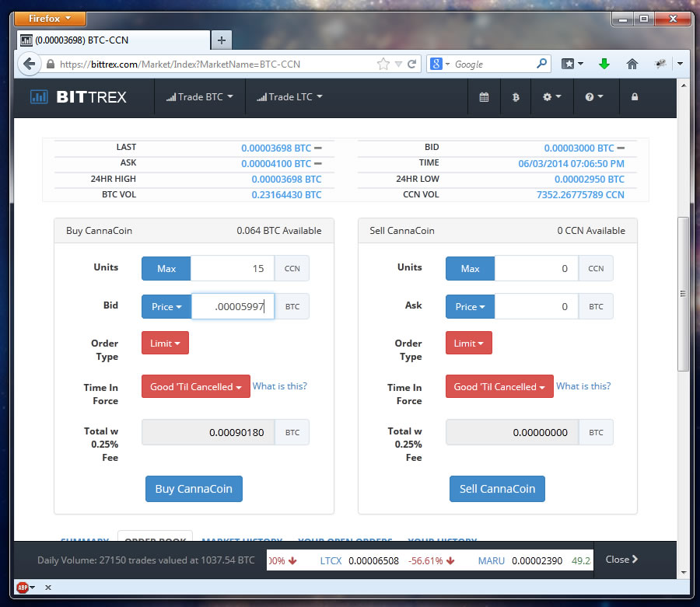Open buy panel 'What is this?' link

coord(280,385)
